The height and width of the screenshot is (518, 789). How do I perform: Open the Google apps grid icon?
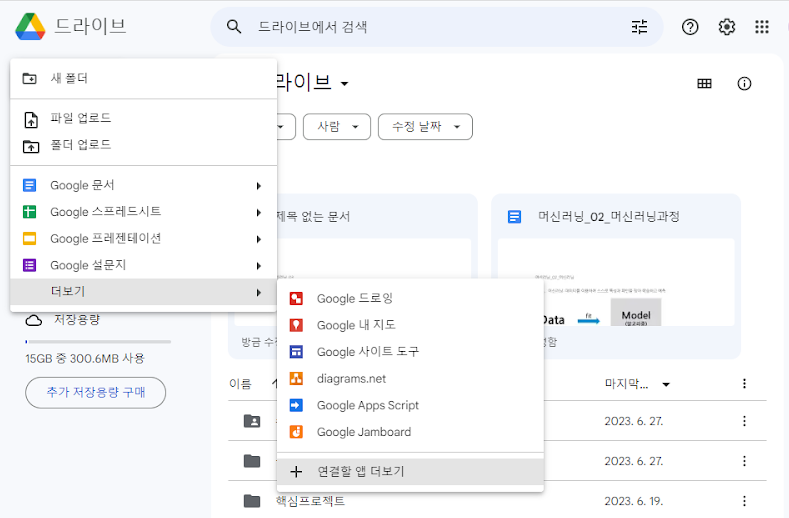762,27
